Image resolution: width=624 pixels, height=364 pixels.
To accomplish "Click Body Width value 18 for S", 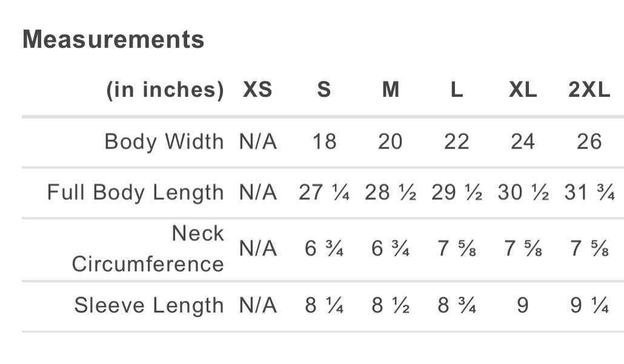I will (x=324, y=142).
